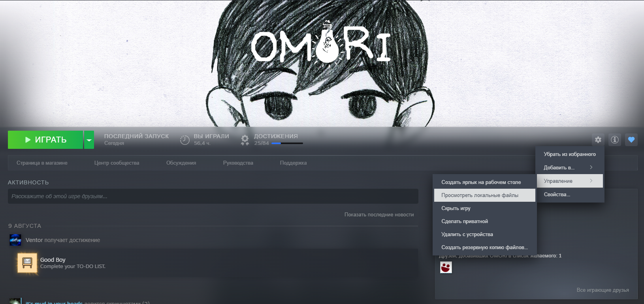The image size is (644, 304).
Task: Choose Создать ярлык на рабочем столе
Action: pyautogui.click(x=485, y=182)
